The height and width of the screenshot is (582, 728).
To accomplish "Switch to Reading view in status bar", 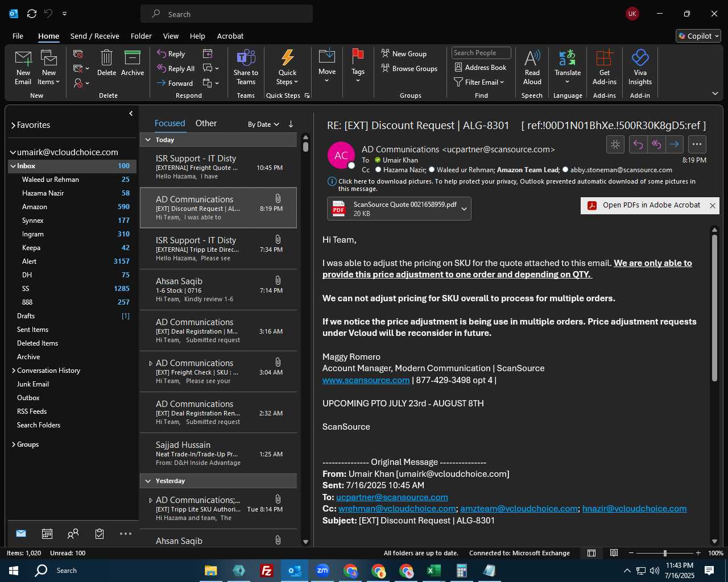I will pos(614,553).
